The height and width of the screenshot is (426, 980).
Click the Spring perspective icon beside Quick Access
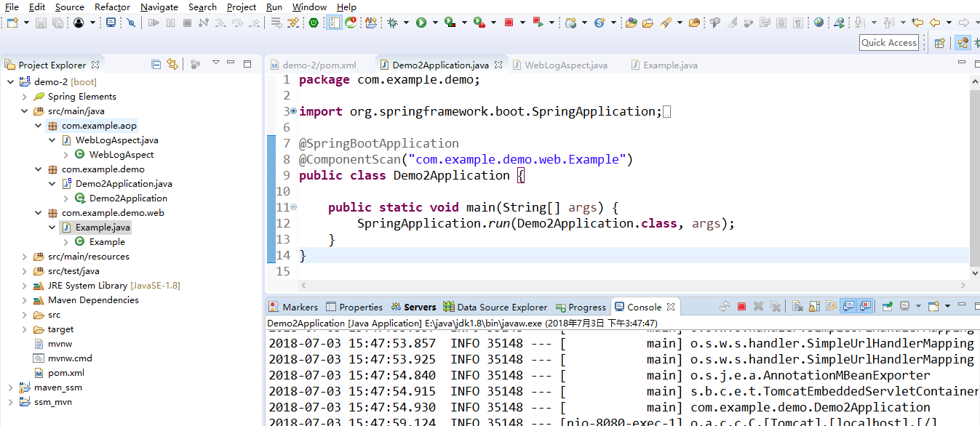[x=963, y=43]
